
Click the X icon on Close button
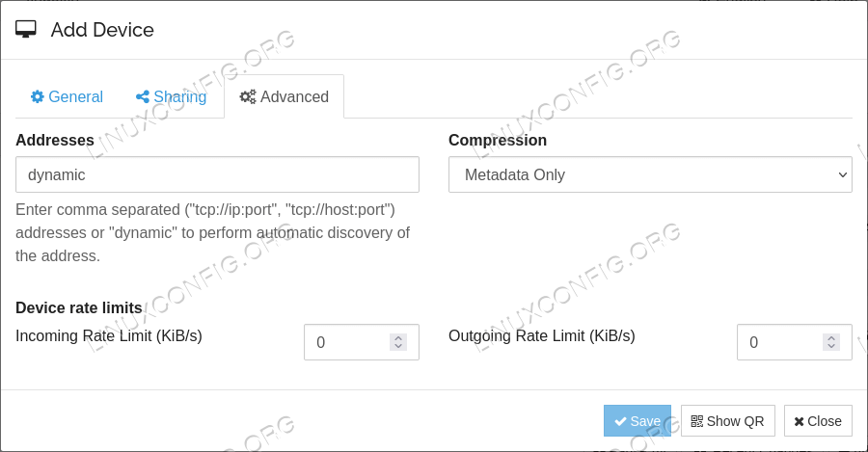[799, 421]
